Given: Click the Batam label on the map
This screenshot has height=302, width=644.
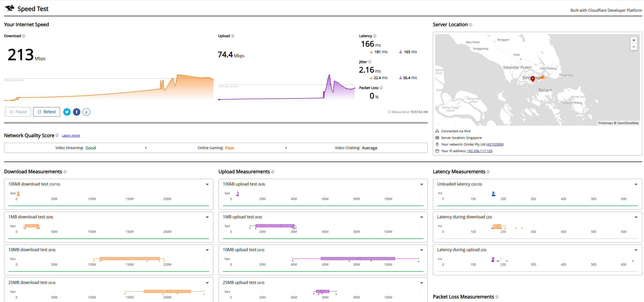Looking at the screenshot, I should (545, 90).
